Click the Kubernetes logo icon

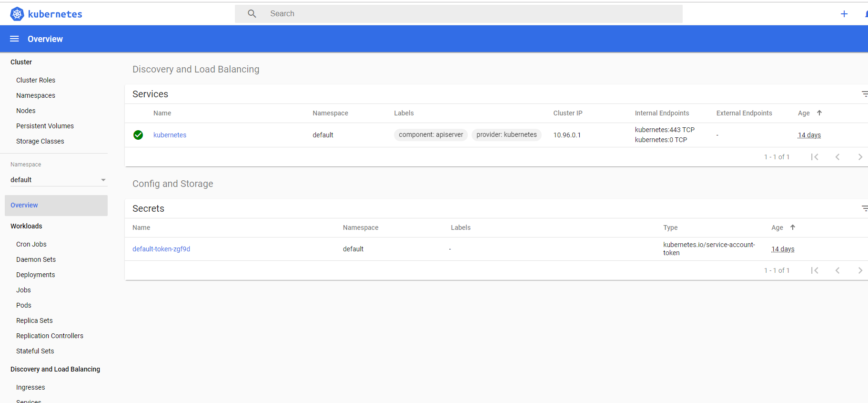[17, 14]
